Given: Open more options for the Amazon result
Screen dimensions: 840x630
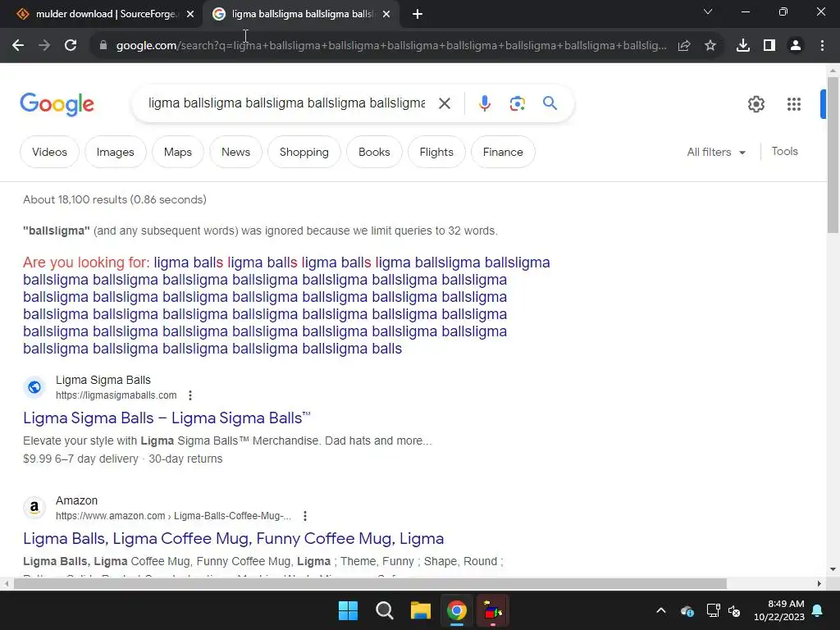Looking at the screenshot, I should click(305, 516).
